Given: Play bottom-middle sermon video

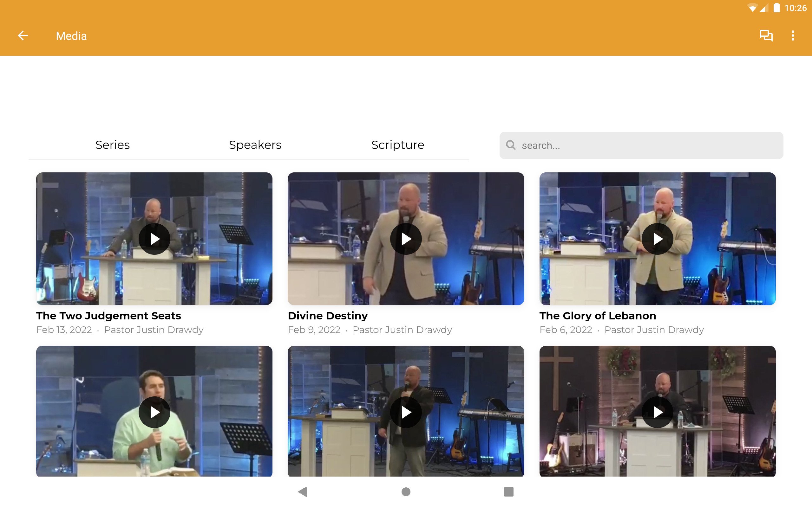Looking at the screenshot, I should click(406, 412).
